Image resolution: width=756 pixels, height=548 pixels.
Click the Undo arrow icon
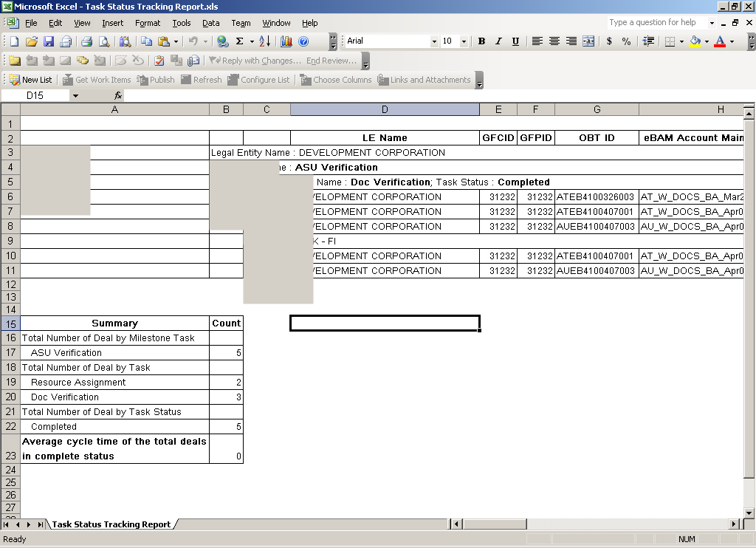[193, 41]
